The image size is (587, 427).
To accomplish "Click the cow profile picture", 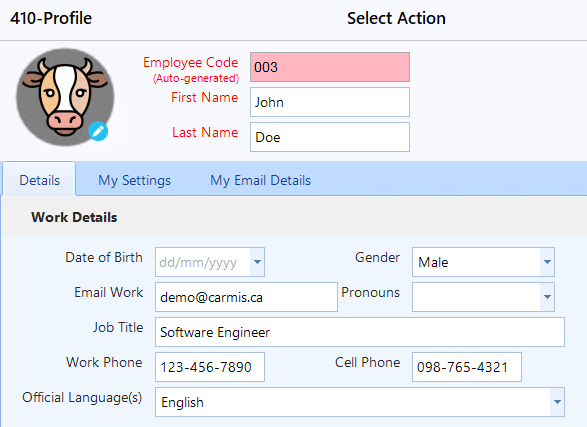I will coord(65,97).
